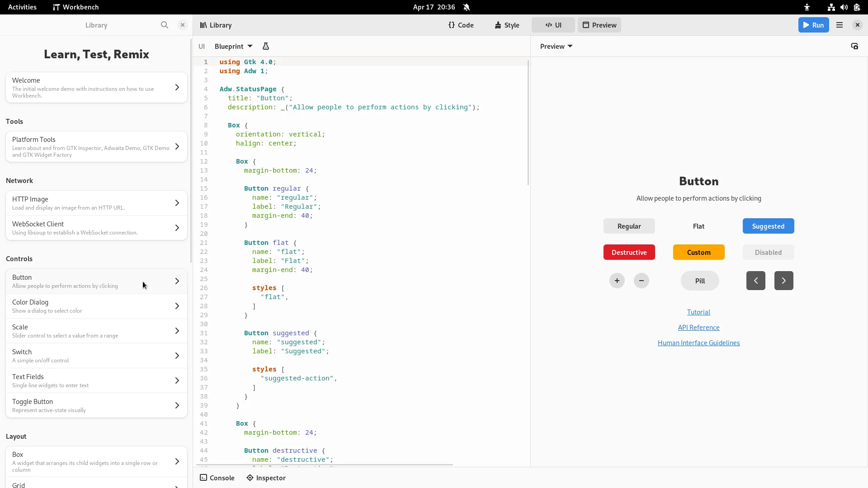Image resolution: width=868 pixels, height=488 pixels.
Task: Open the hamburger main menu
Action: click(x=840, y=25)
